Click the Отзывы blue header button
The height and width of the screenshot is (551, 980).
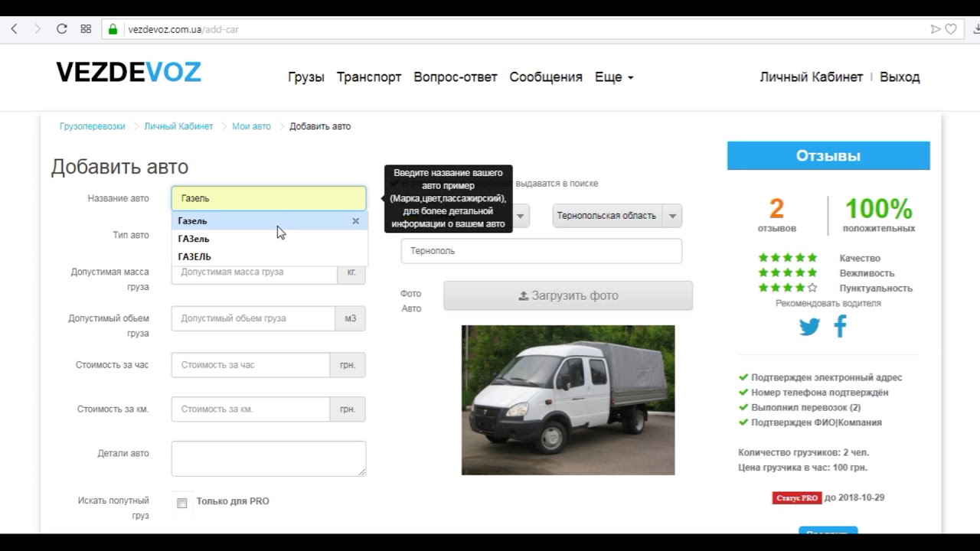click(x=828, y=155)
